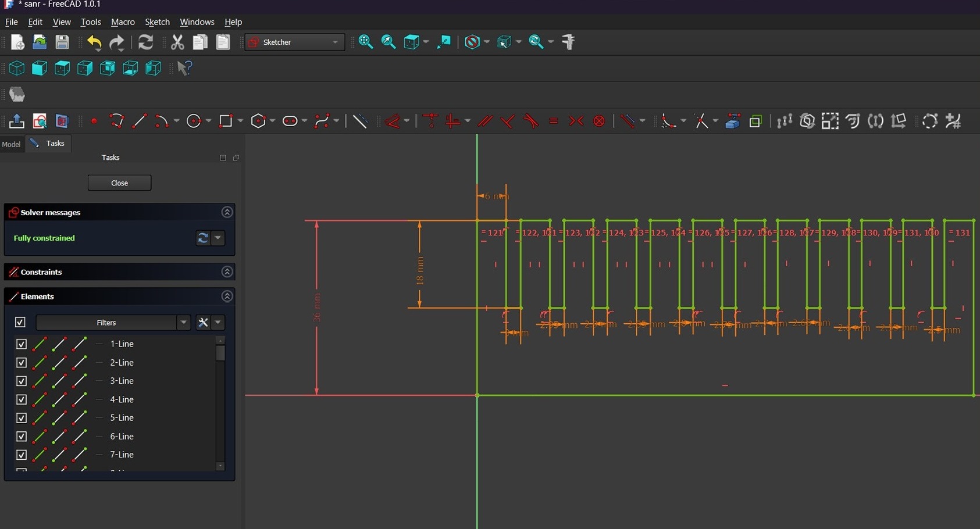This screenshot has height=529, width=980.
Task: Toggle visibility of 3-Line element
Action: (x=22, y=381)
